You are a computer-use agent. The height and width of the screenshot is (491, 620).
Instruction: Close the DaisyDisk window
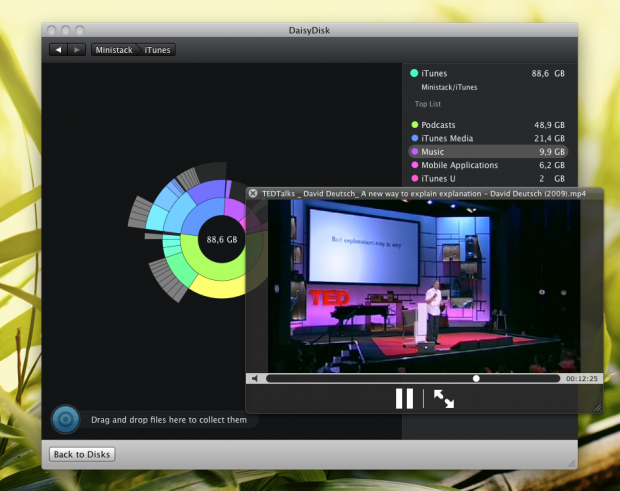pos(51,30)
